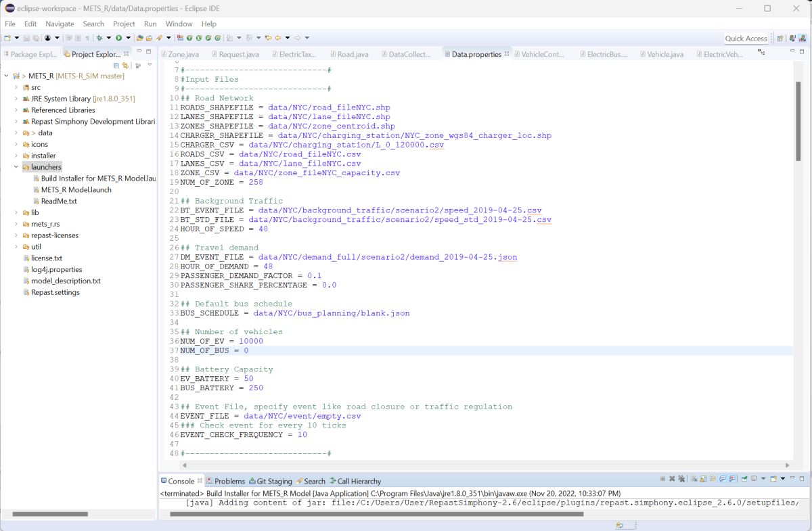Image resolution: width=812 pixels, height=531 pixels.
Task: Toggle Link with Editor in Project Explorer
Action: coord(125,65)
